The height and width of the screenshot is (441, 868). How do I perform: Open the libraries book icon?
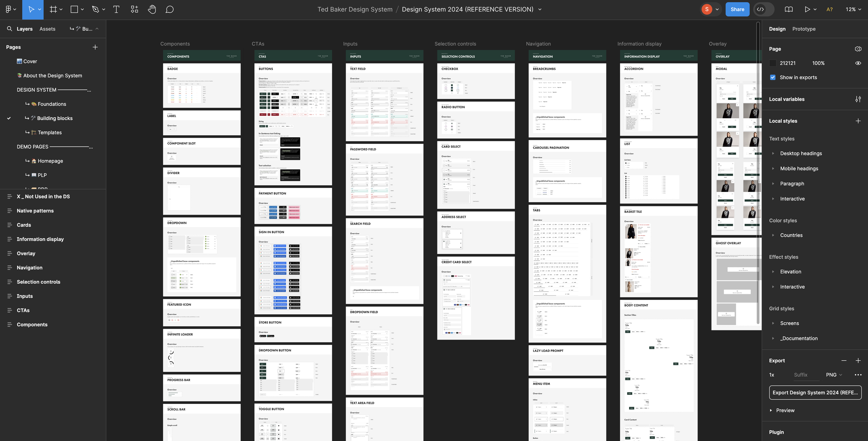tap(788, 9)
